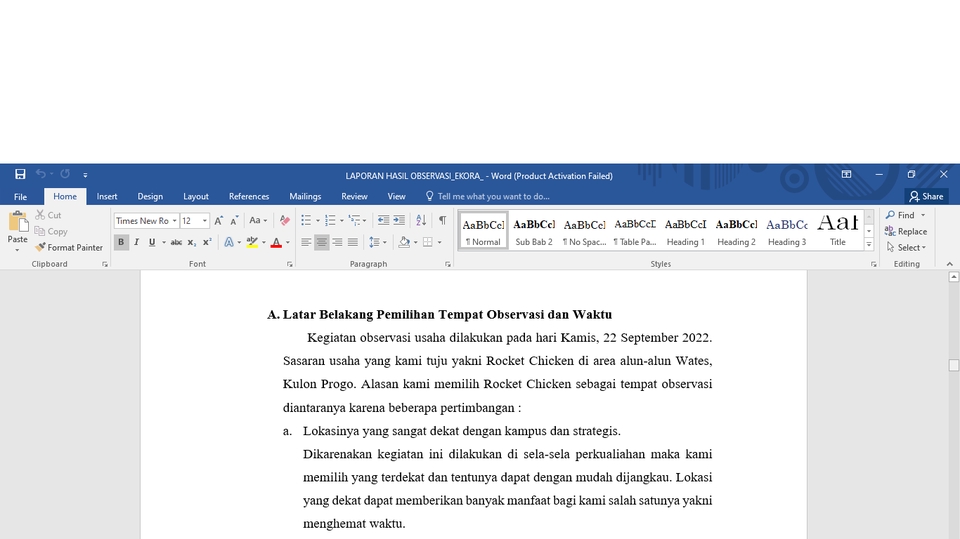This screenshot has width=960, height=539.
Task: Toggle Italic formatting
Action: tap(137, 242)
